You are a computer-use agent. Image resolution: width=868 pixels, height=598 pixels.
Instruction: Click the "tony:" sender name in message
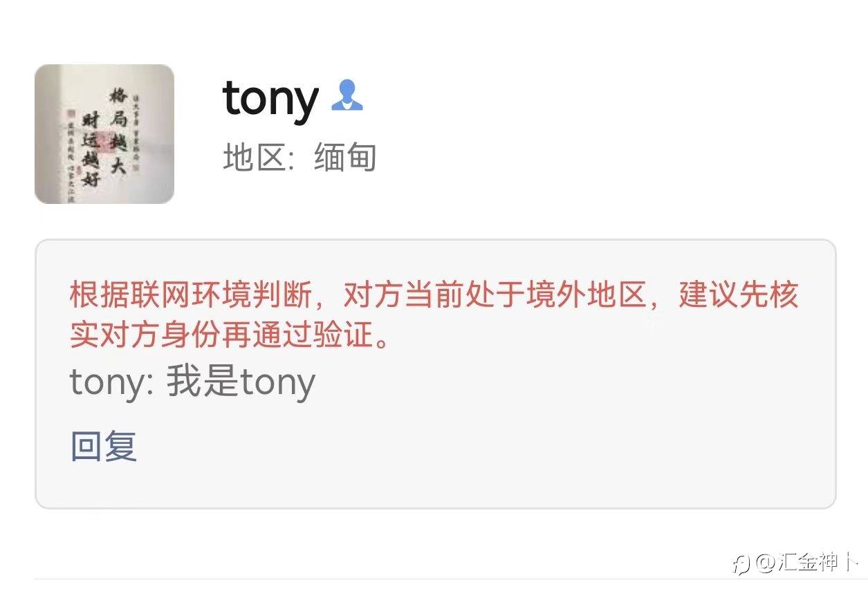(x=111, y=382)
